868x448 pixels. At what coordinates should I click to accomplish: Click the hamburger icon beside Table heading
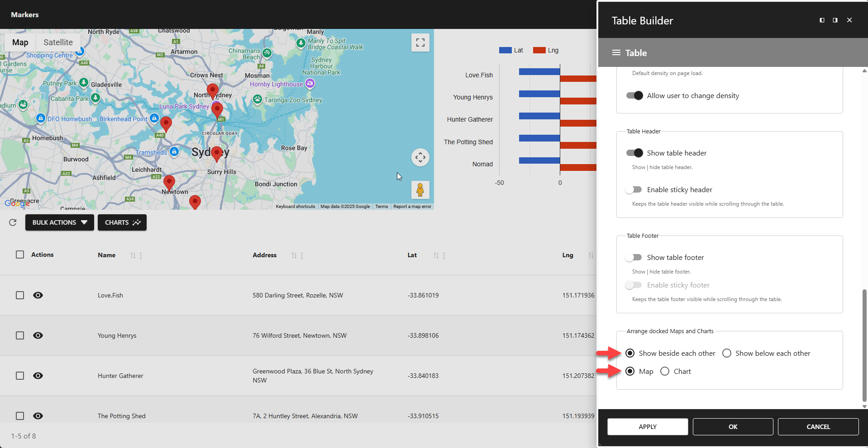point(616,52)
